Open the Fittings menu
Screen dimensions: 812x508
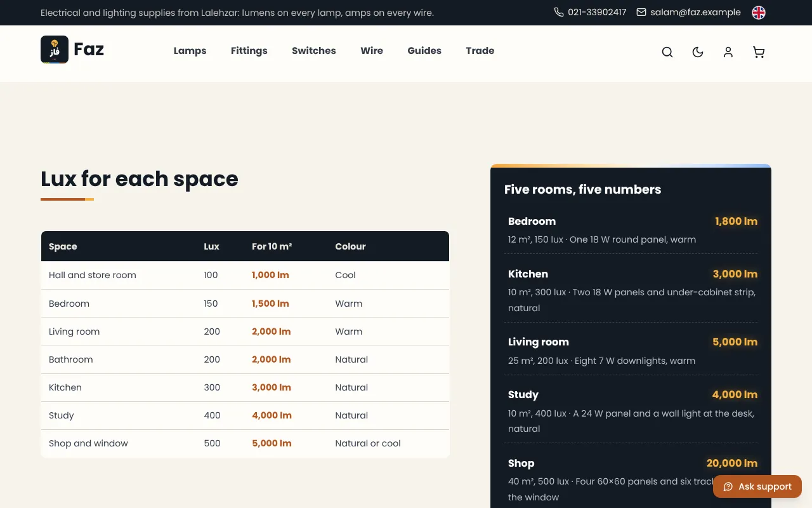point(249,51)
